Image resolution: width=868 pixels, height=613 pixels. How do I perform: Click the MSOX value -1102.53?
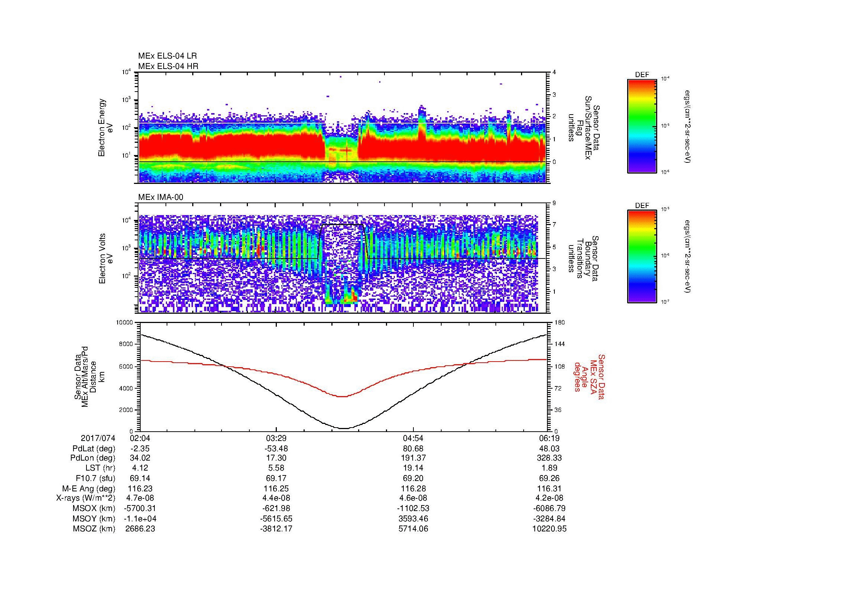(x=413, y=508)
